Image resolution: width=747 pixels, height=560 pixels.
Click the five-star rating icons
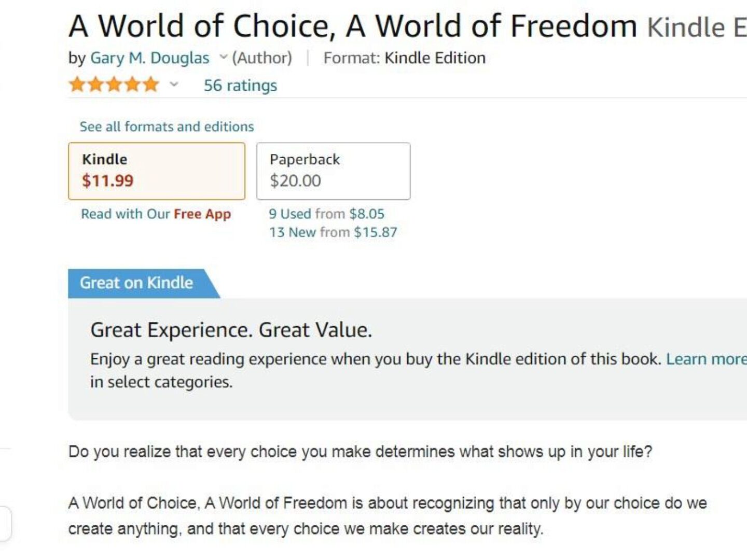(114, 85)
